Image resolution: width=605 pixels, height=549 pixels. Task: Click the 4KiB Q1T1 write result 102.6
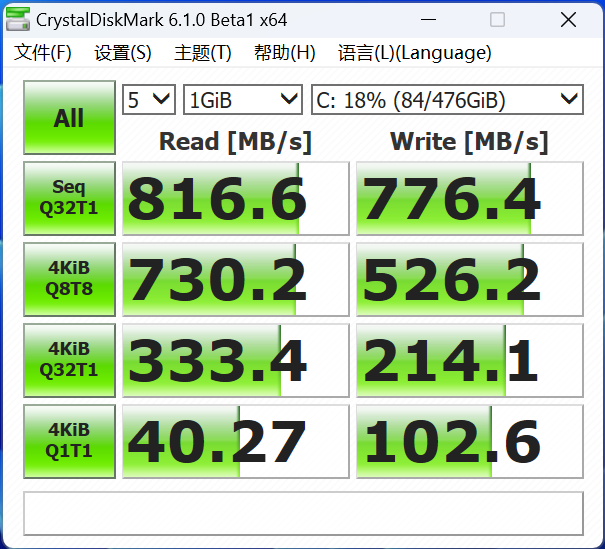click(x=469, y=441)
